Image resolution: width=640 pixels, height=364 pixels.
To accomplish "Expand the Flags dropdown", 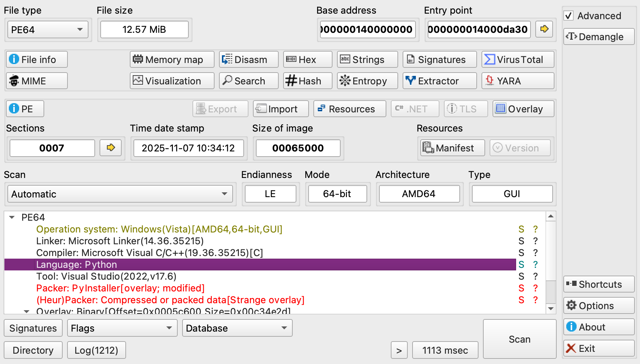I will click(122, 328).
